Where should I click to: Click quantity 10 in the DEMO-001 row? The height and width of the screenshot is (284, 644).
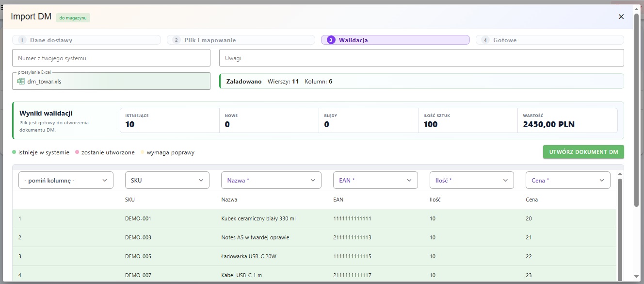point(433,218)
